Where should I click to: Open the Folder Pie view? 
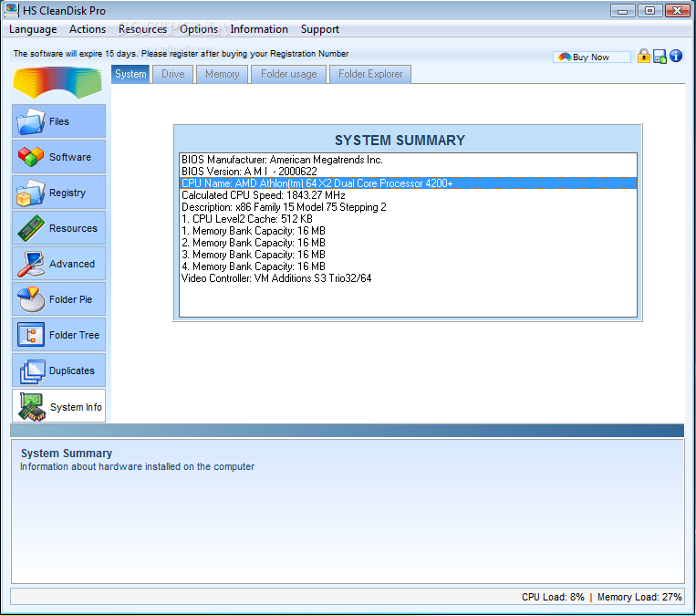[x=58, y=299]
